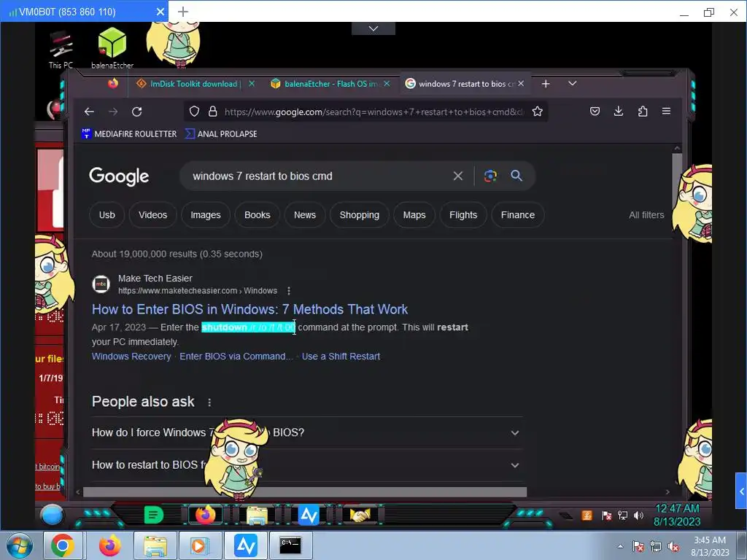Close the ImDisk Toolkit download tab
Viewport: 747px width, 560px height.
tap(252, 84)
